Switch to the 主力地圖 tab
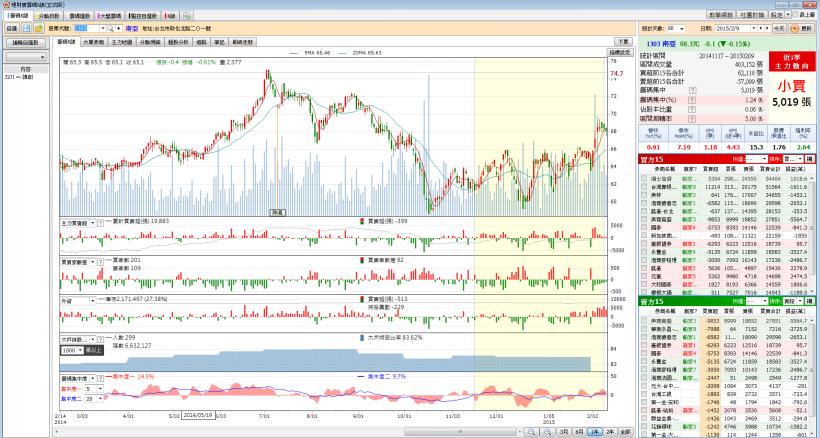This screenshot has width=820, height=438. [x=121, y=42]
